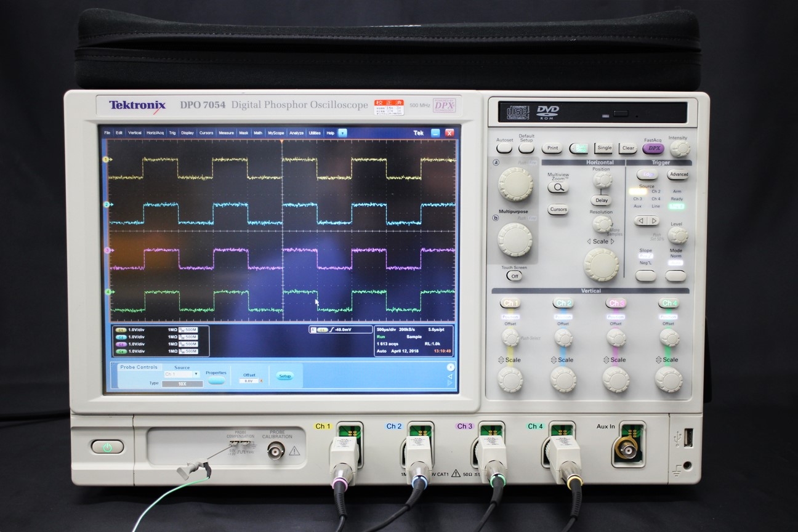798x532 pixels.
Task: Click the C3 channel badge in readout
Action: (121, 344)
